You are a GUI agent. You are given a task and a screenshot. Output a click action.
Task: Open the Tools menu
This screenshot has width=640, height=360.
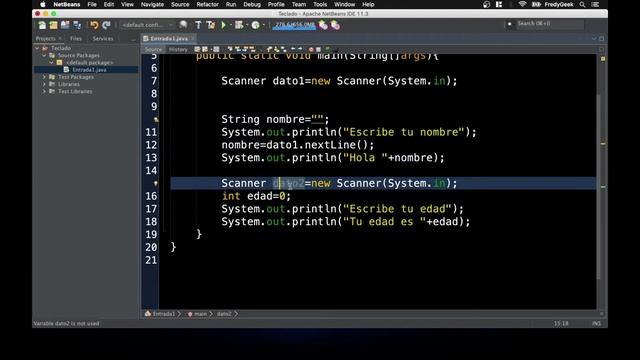click(320, 4)
